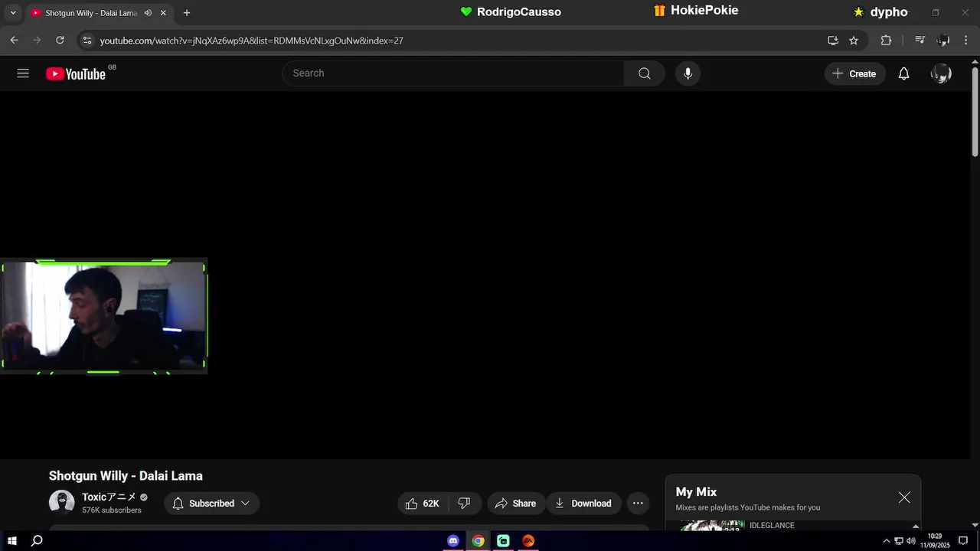This screenshot has width=980, height=551.
Task: Click the address bar URL
Action: [252, 41]
